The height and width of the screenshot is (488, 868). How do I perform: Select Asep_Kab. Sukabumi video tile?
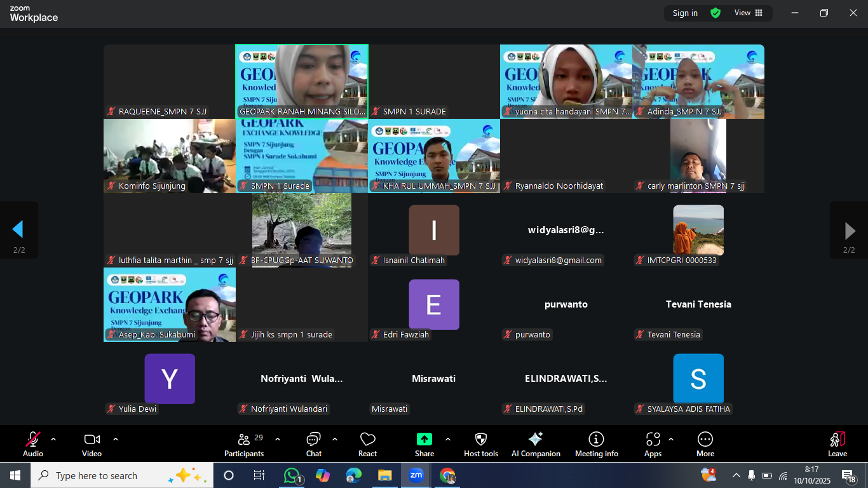pos(170,304)
